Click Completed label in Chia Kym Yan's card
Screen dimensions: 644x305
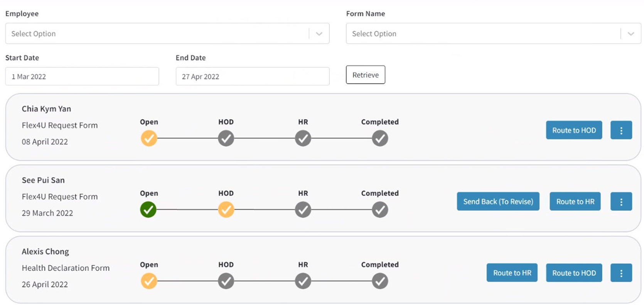point(380,122)
